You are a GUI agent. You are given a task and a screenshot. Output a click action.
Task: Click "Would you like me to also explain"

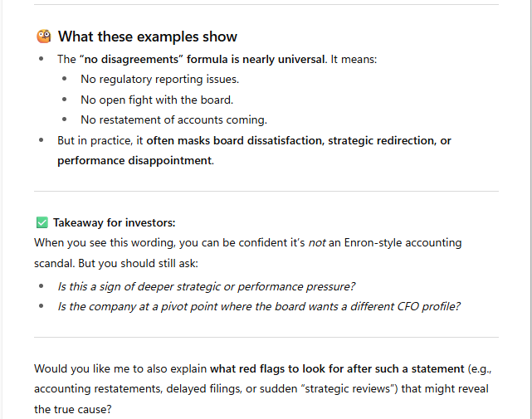coord(120,369)
